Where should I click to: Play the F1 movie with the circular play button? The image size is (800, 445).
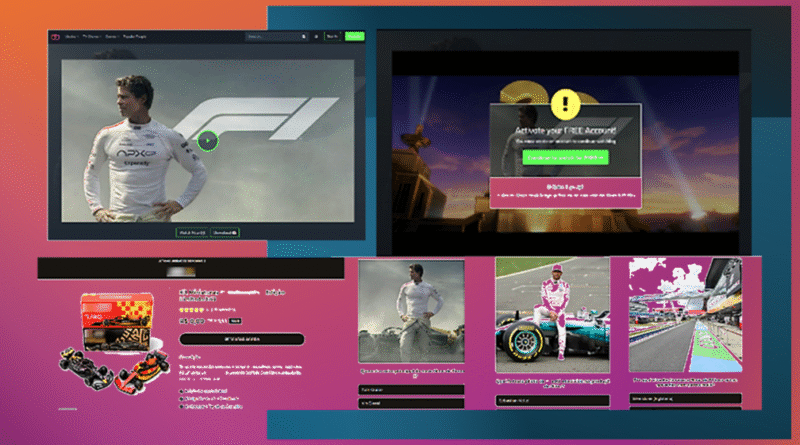point(208,141)
